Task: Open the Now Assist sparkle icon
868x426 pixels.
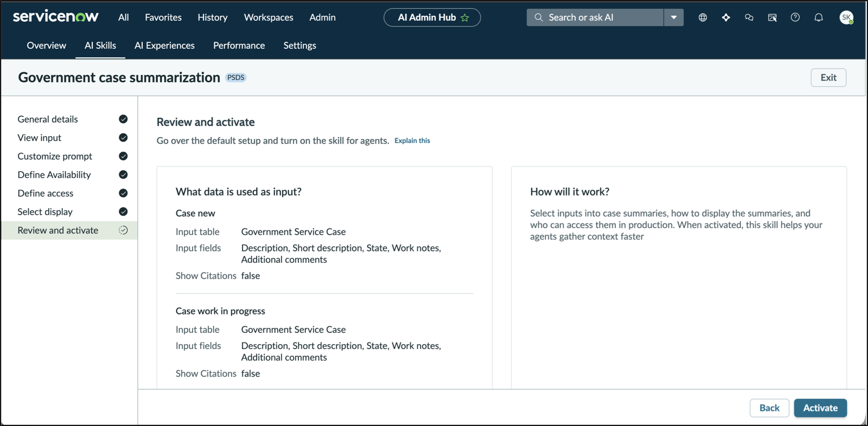Action: coord(726,17)
